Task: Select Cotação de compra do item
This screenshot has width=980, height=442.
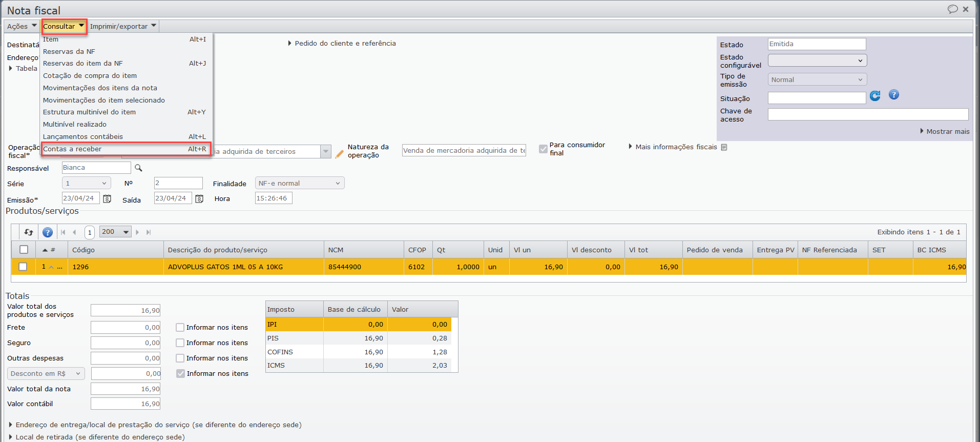Action: click(126, 76)
